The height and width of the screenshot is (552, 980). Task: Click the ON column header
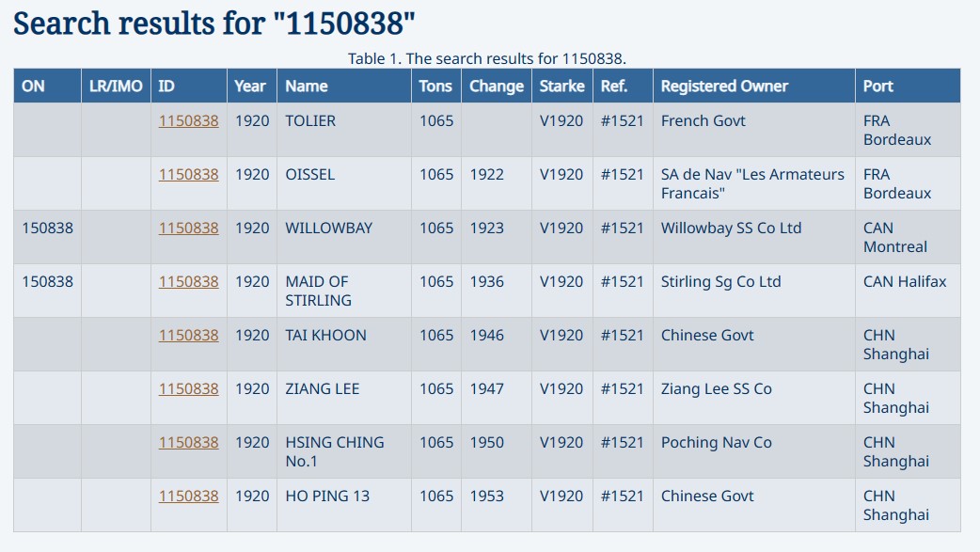tap(33, 87)
